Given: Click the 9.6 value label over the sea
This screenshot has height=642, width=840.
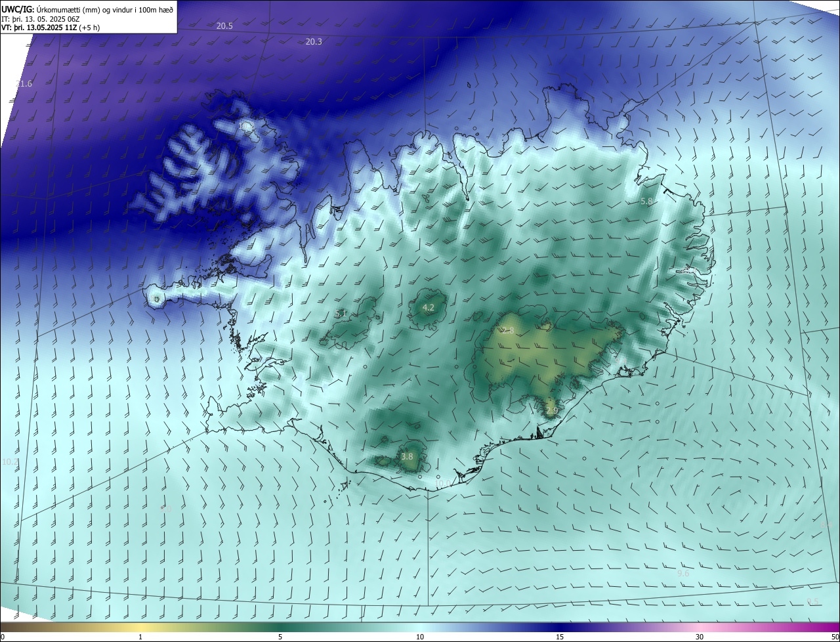Looking at the screenshot, I should tap(683, 574).
